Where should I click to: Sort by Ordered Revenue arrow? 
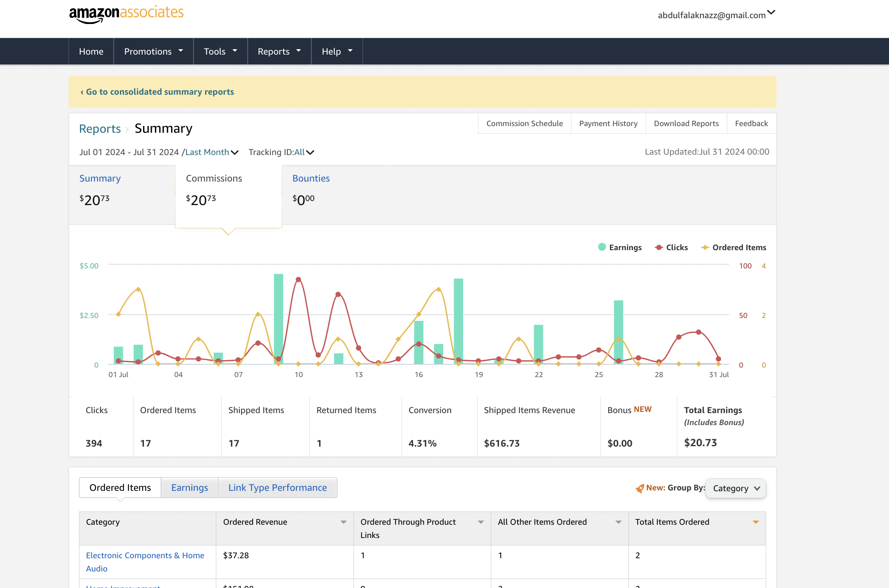pyautogui.click(x=343, y=522)
